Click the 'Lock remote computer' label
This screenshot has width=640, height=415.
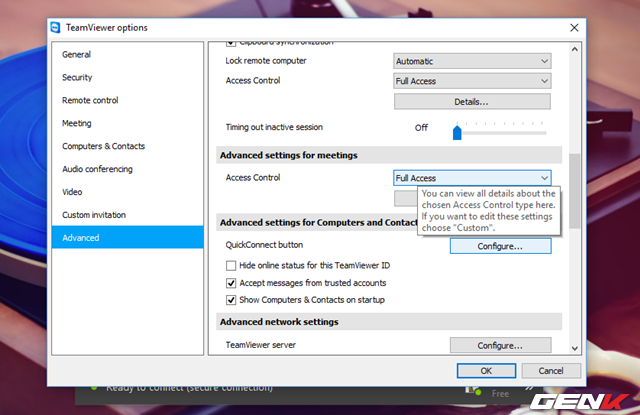tap(266, 60)
